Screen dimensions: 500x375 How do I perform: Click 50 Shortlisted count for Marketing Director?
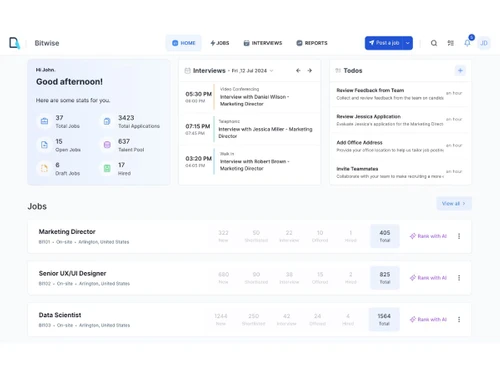(x=256, y=236)
